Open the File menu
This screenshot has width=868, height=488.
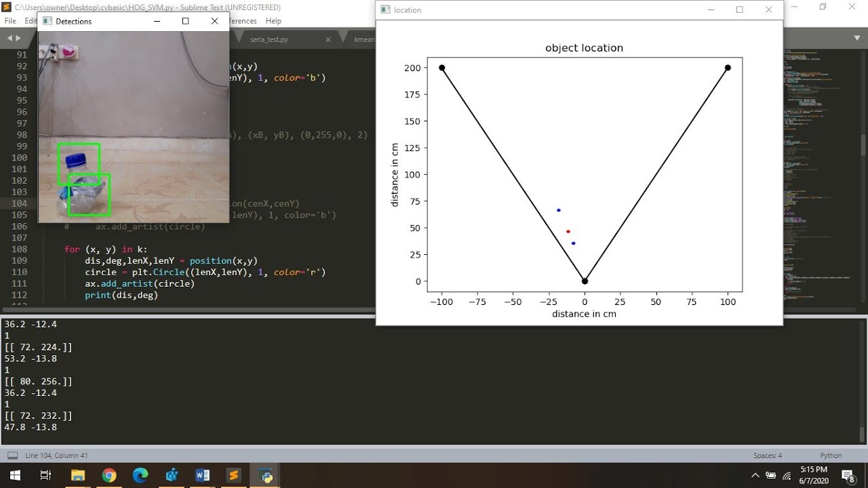10,21
